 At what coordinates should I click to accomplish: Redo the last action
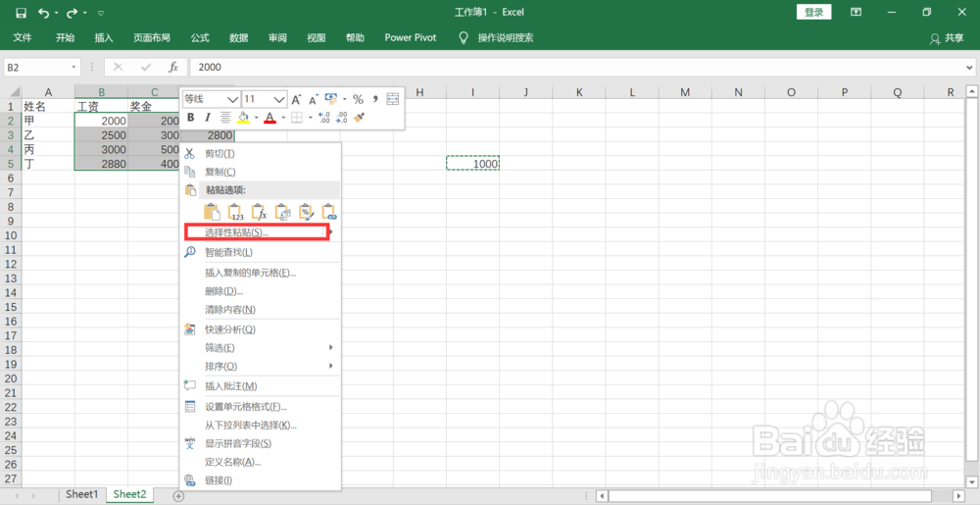point(72,13)
